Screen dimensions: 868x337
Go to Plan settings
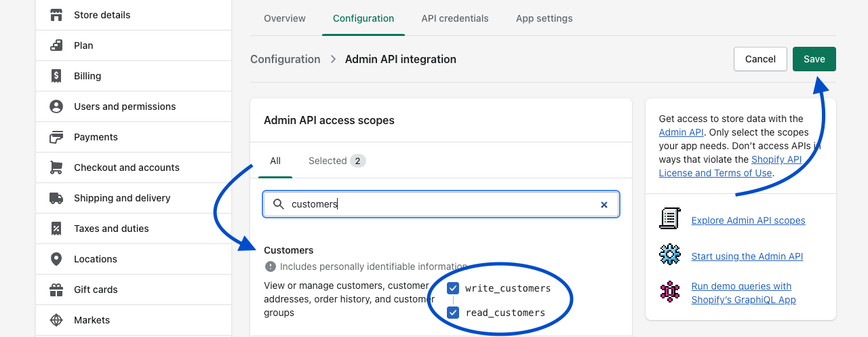134,45
